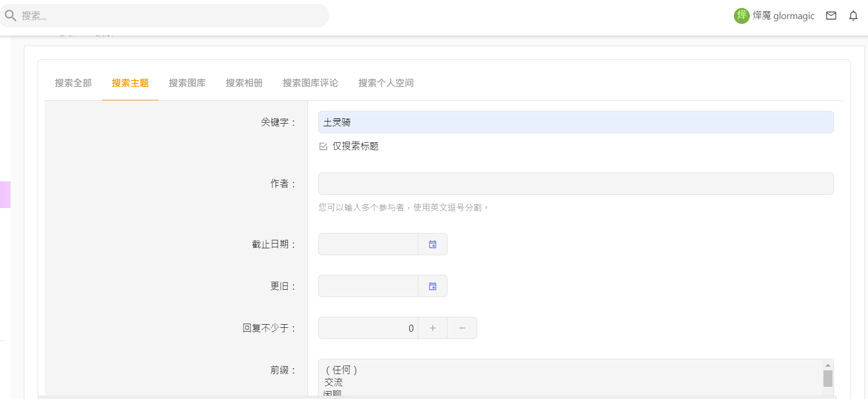The image size is (868, 399).
Task: Click the 截止日期 date field
Action: (368, 244)
